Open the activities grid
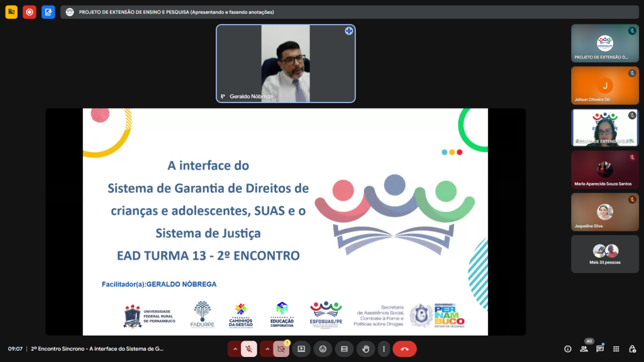 click(x=616, y=349)
